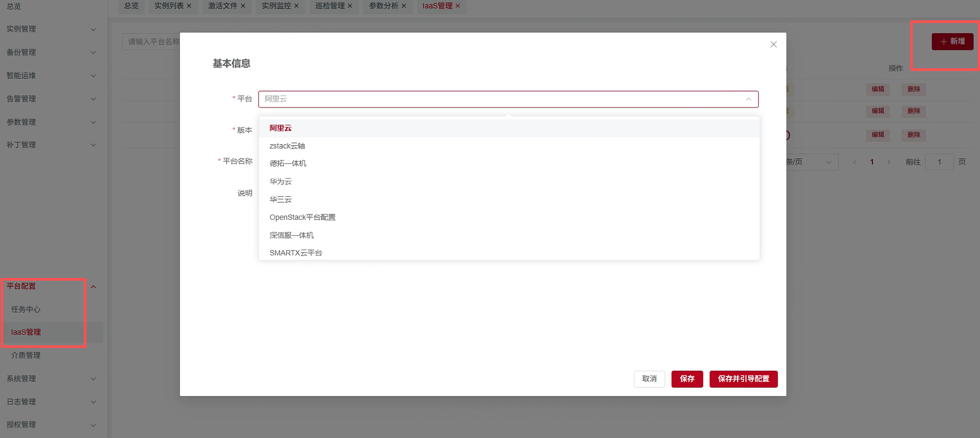Close the 基本信息 dialog with X icon

coord(773,45)
